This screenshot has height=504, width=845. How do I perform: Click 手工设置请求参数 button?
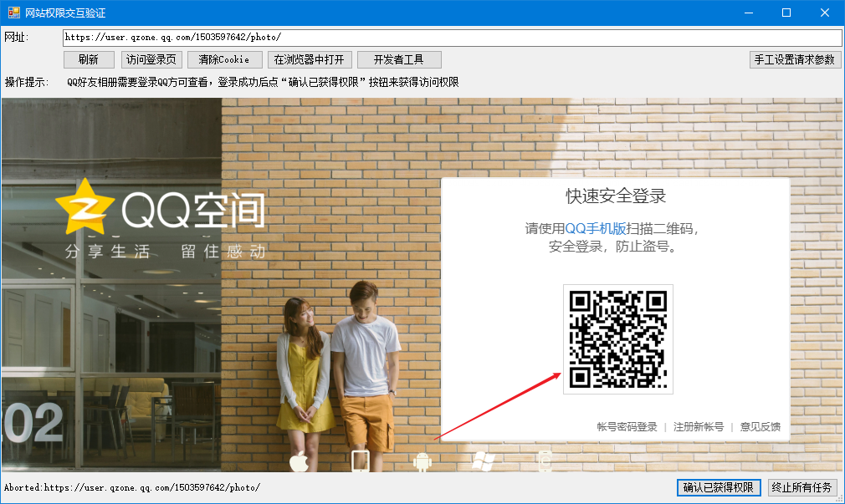pyautogui.click(x=794, y=59)
